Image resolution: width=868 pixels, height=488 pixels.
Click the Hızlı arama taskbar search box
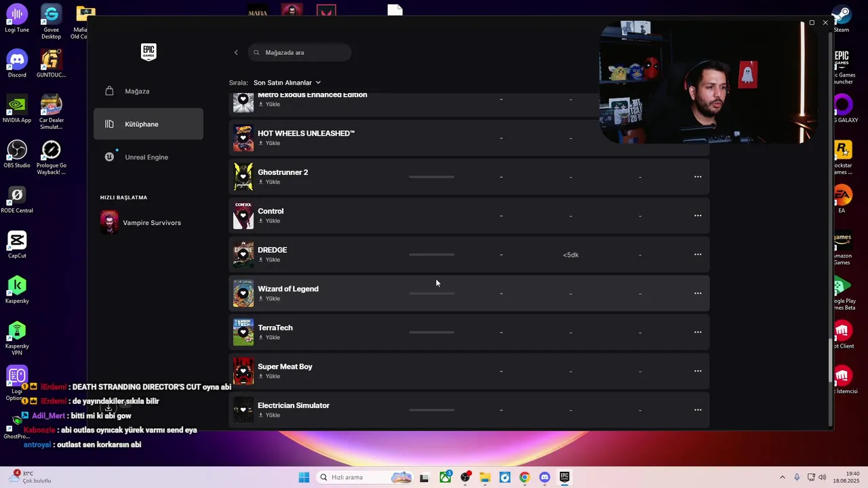pos(366,477)
